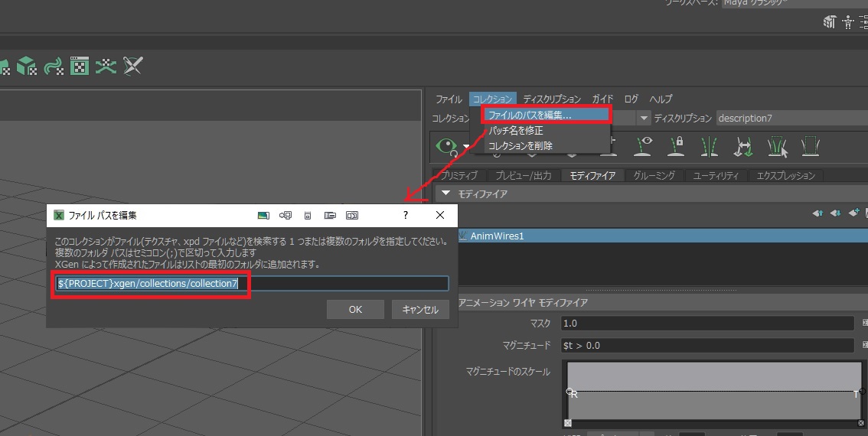Collapse the モディファイア section triangle
868x436 pixels.
point(445,194)
